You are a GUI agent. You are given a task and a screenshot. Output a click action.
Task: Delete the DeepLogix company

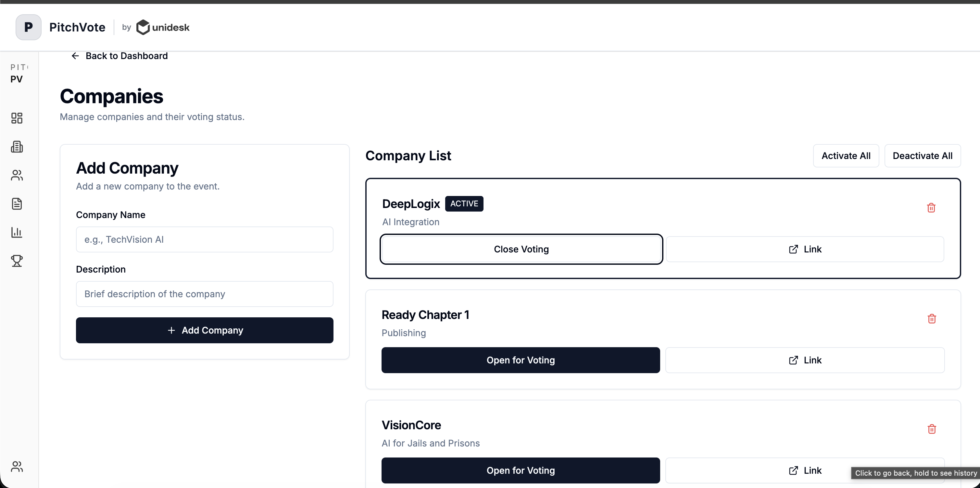(x=931, y=208)
